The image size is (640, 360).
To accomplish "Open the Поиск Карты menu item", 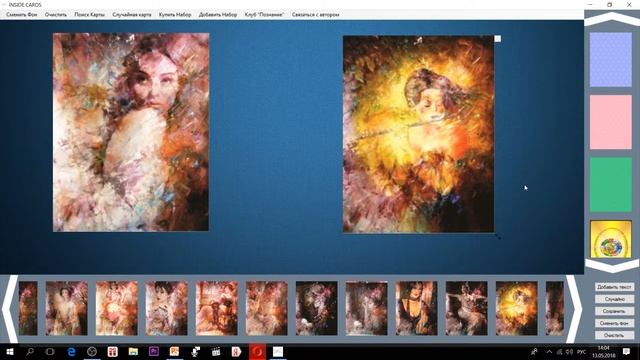I will [89, 15].
